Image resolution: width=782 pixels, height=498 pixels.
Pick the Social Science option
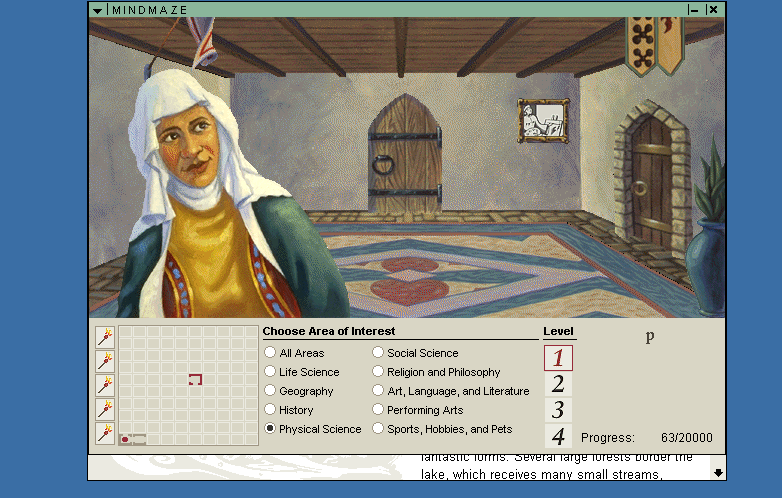click(x=378, y=352)
